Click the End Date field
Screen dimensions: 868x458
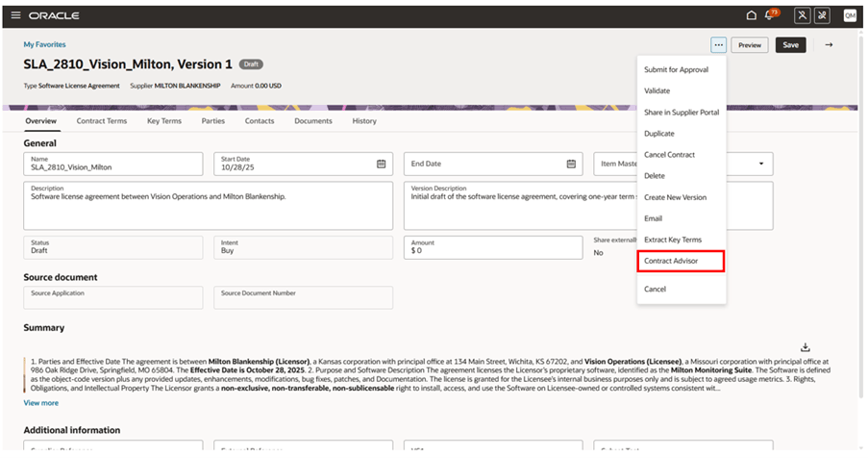click(493, 164)
